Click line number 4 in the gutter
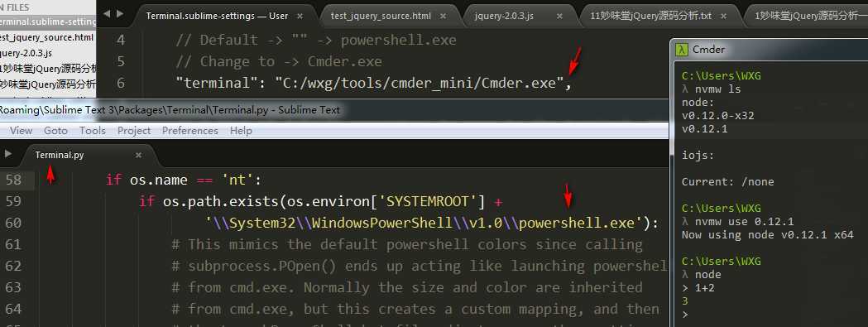This screenshot has height=327, width=868. [x=121, y=41]
